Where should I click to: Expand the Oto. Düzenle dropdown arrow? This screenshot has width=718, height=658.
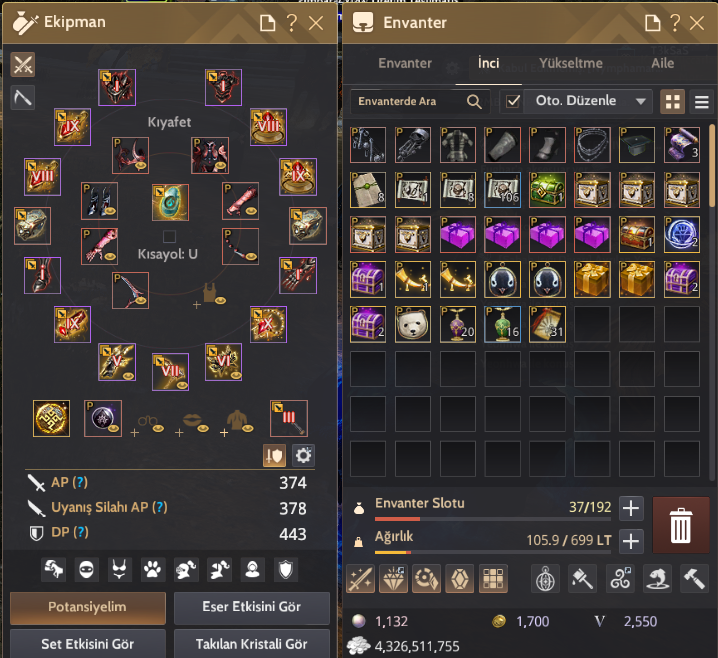pos(641,101)
